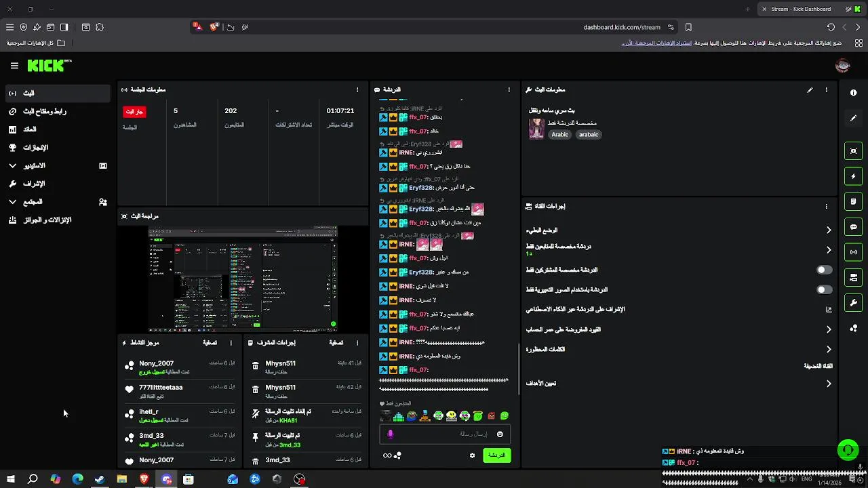868x488 pixels.
Task: Open stream info panel three-dot menu
Action: [826, 89]
